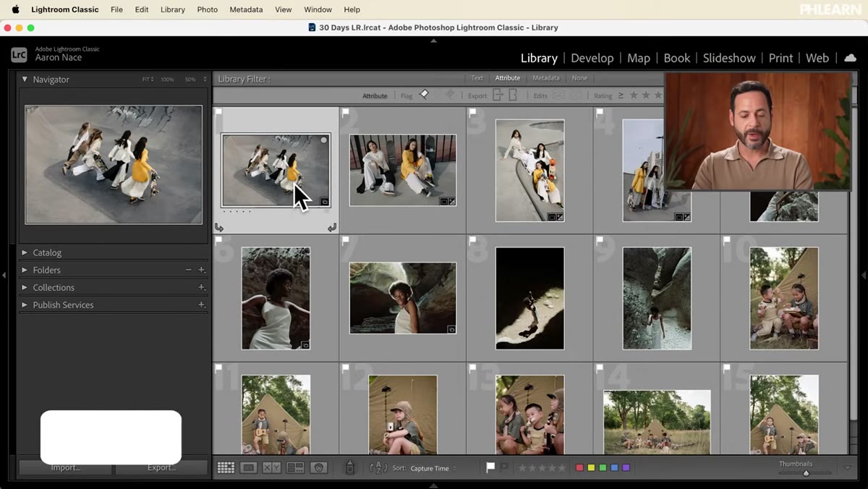This screenshot has height=489, width=868.
Task: Toggle the flag on photo 11 cell
Action: click(x=219, y=368)
